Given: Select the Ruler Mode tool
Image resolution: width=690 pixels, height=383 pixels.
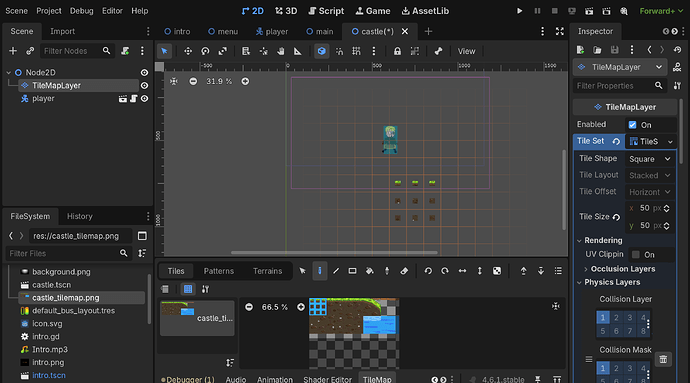Looking at the screenshot, I should 298,51.
